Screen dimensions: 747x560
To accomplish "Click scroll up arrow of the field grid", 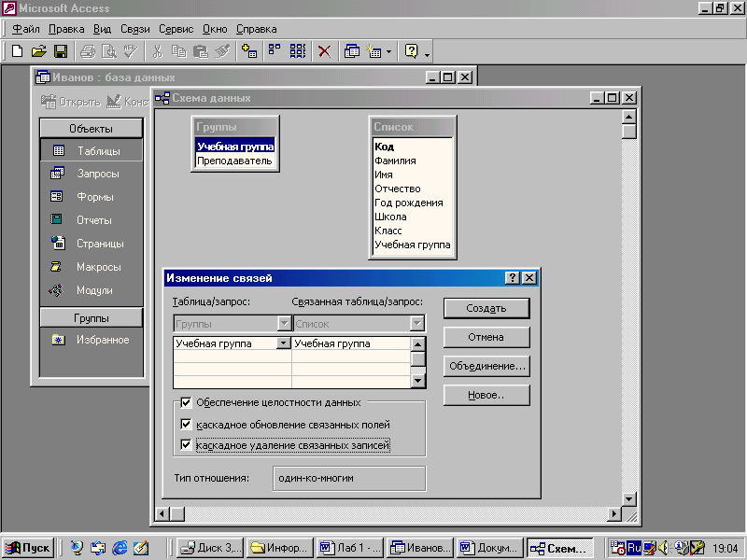I will click(417, 343).
